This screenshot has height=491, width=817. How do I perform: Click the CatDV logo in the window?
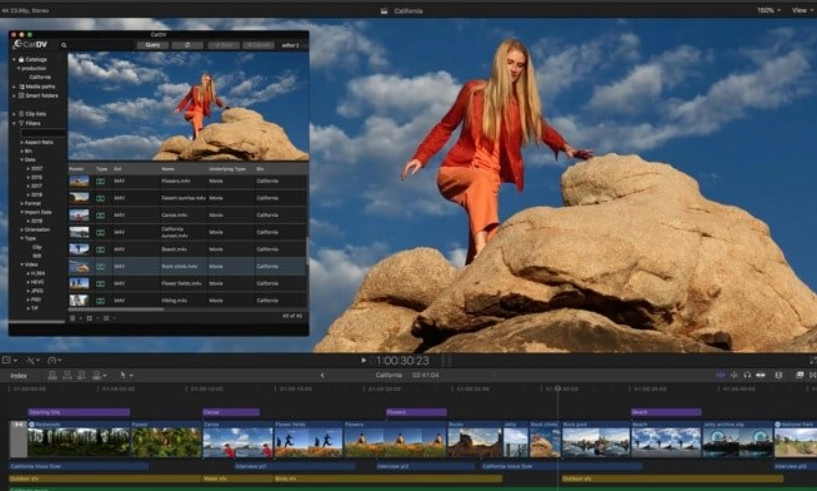pos(30,45)
